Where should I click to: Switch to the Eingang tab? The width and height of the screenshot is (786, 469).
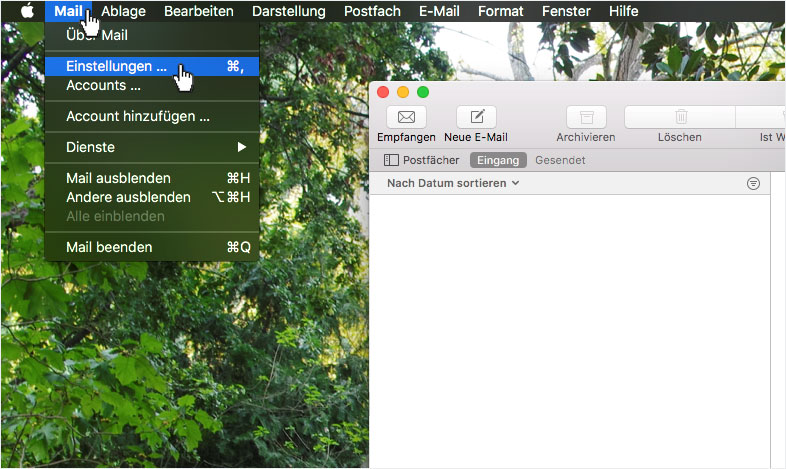coord(498,160)
